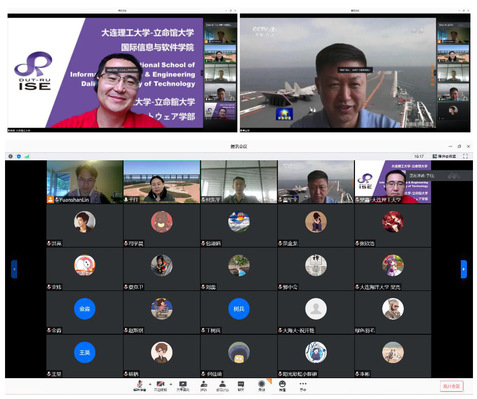Image resolution: width=477 pixels, height=399 pixels.
Task: In top-left window, select purple DUT-RU side thumbnail
Action: coord(220,112)
